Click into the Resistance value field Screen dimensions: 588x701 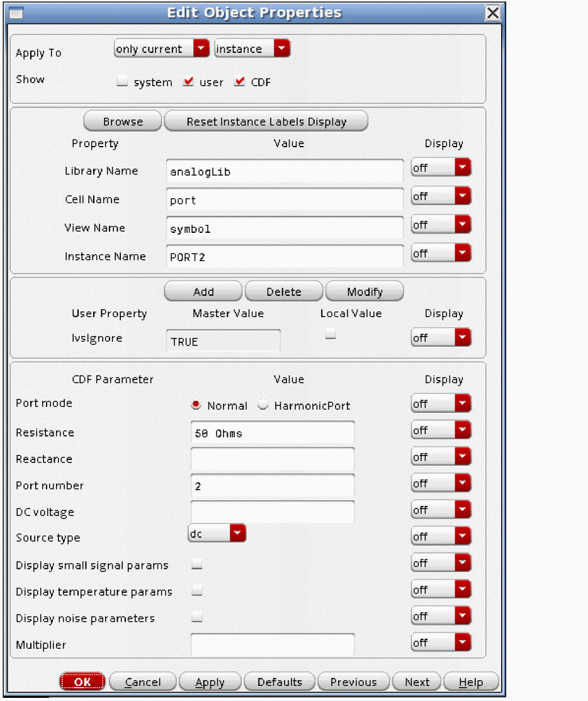(272, 433)
